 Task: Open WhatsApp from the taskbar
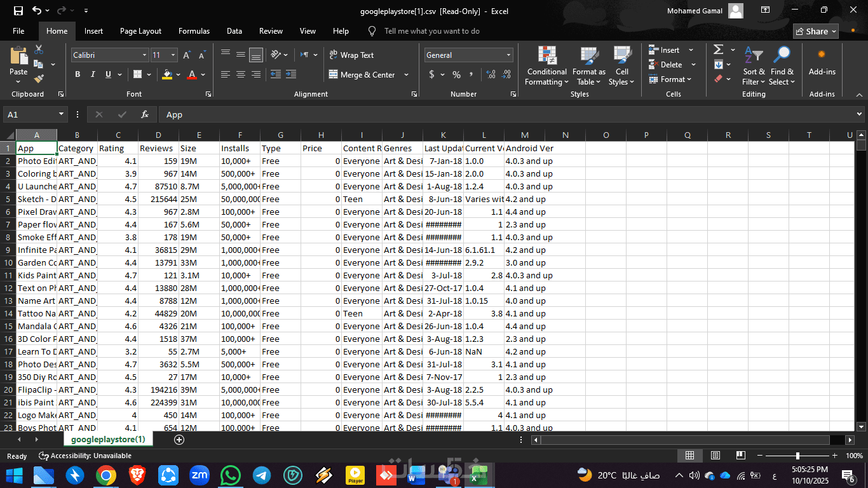click(231, 475)
